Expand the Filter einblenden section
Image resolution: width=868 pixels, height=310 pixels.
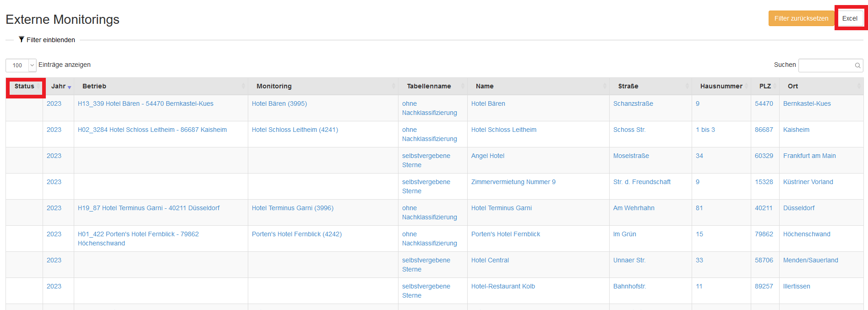(50, 40)
